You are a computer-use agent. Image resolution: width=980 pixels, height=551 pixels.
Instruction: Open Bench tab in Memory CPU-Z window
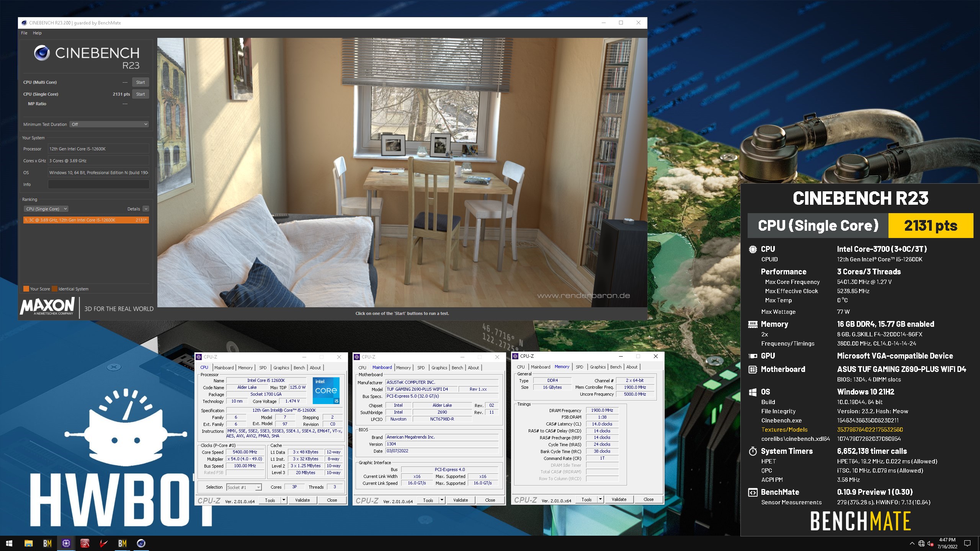pyautogui.click(x=616, y=367)
